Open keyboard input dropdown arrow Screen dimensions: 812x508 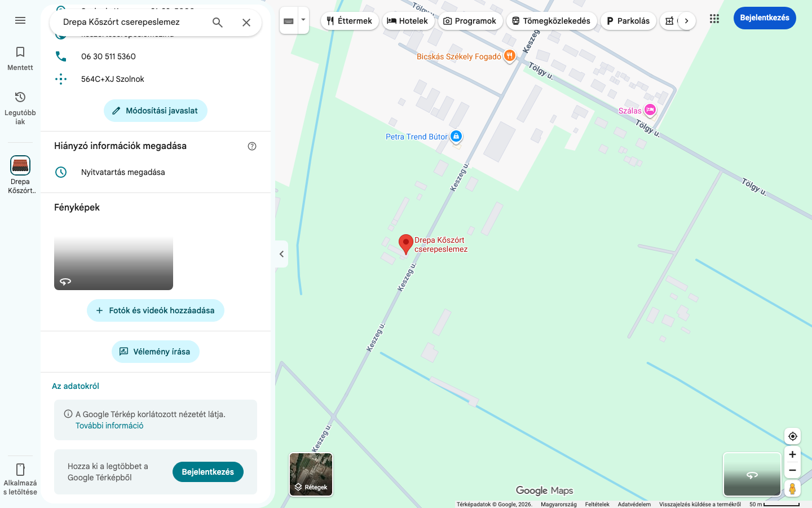tap(303, 20)
